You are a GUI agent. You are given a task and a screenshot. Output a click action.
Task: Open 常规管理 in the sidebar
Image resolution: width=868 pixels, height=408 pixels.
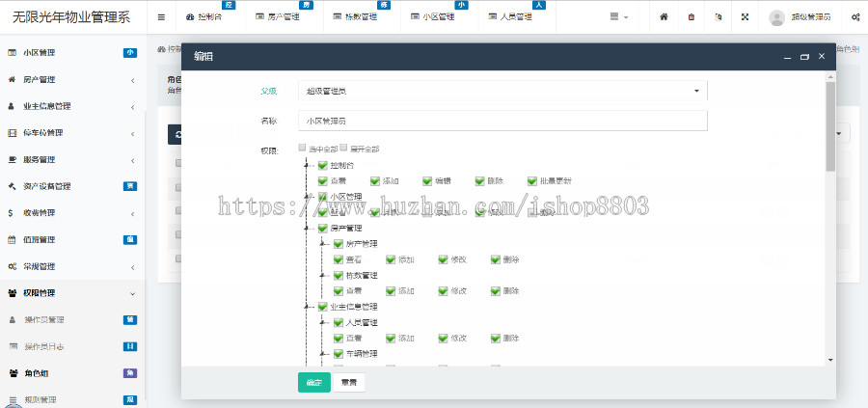(x=72, y=266)
